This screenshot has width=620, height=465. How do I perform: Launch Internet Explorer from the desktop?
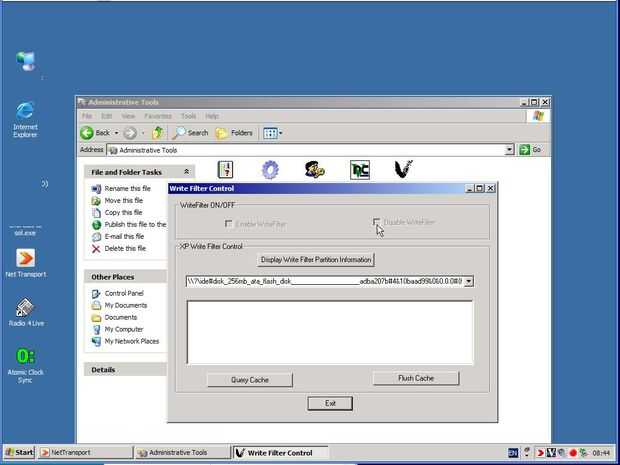25,120
